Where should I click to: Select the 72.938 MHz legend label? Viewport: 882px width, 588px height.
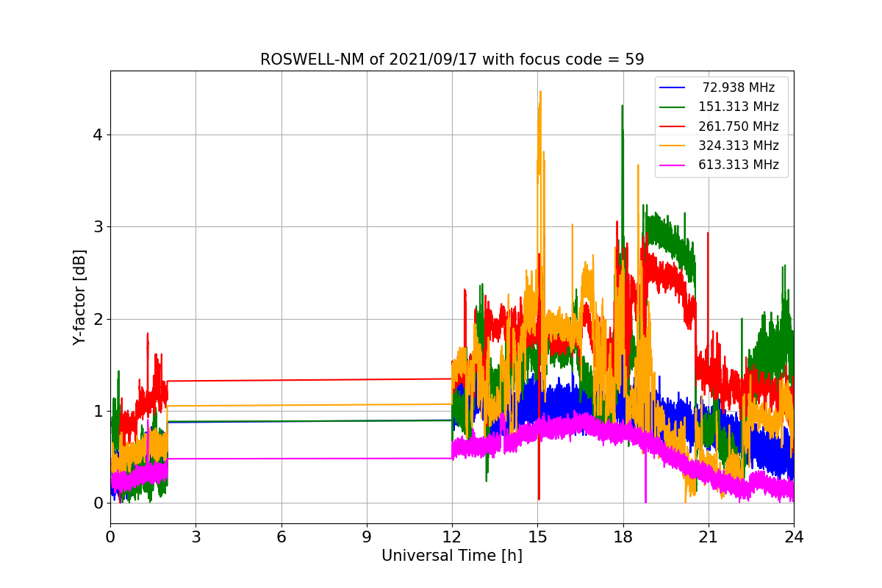coord(739,87)
